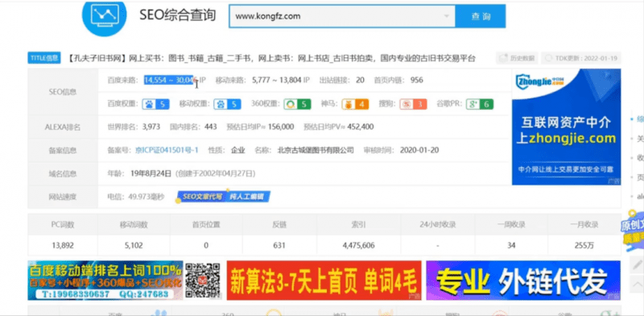Open 专业 外链代发 banner ad

pos(523,281)
